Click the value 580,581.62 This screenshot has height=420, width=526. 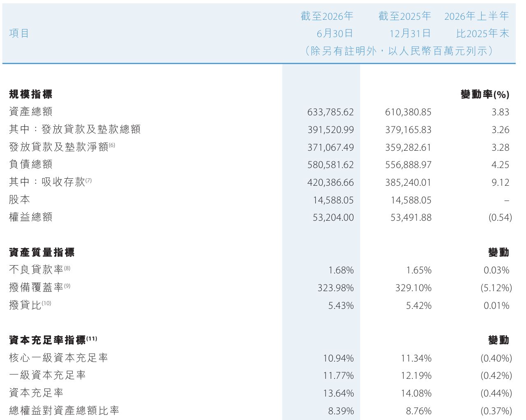click(x=330, y=165)
